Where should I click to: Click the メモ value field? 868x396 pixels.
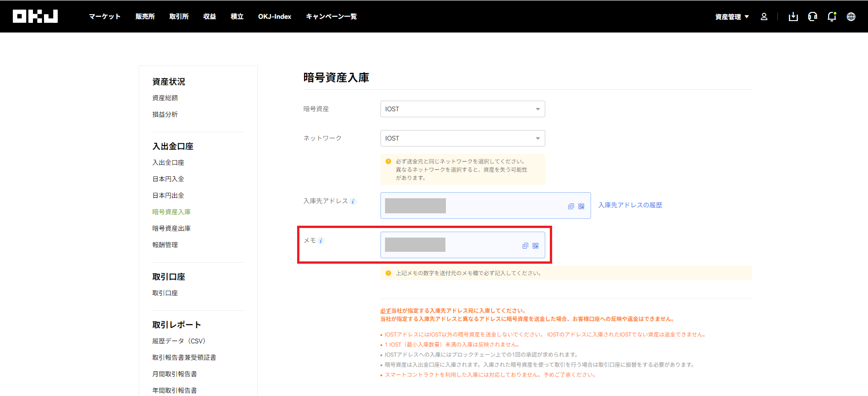point(462,245)
